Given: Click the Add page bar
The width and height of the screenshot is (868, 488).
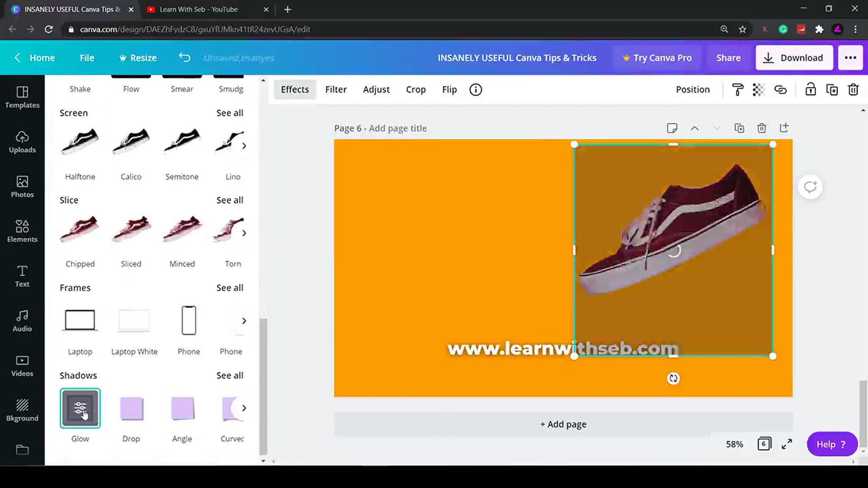Looking at the screenshot, I should (563, 424).
